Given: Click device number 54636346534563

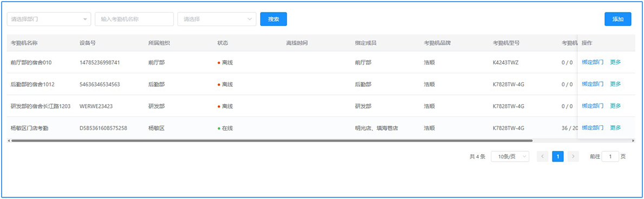Looking at the screenshot, I should (100, 84).
